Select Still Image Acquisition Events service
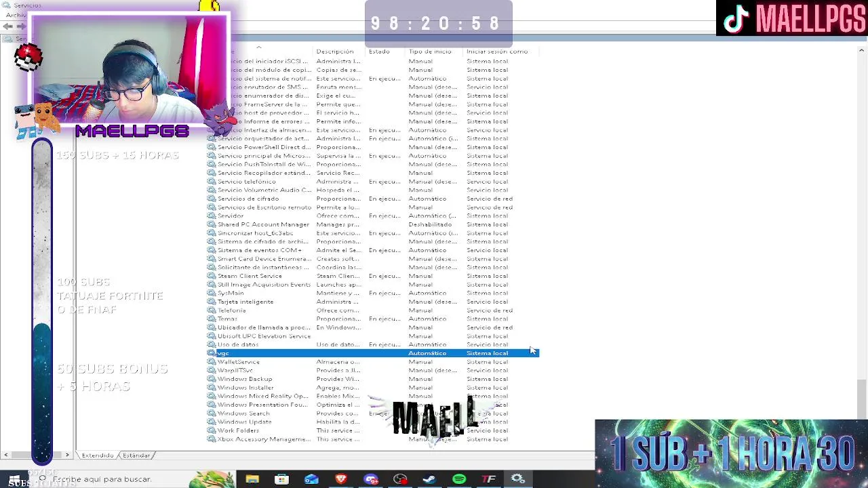This screenshot has width=868, height=488. [x=373, y=285]
